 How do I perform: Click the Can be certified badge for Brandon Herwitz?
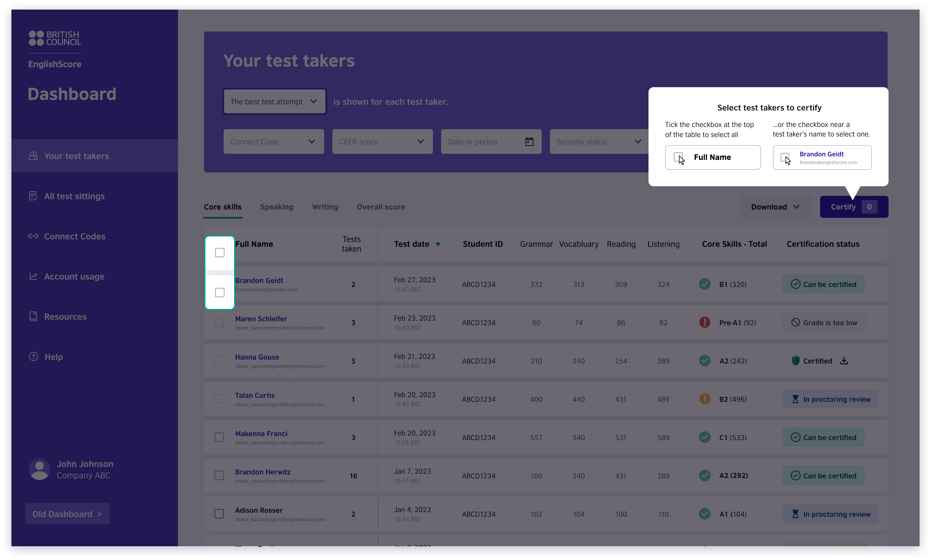click(x=823, y=476)
